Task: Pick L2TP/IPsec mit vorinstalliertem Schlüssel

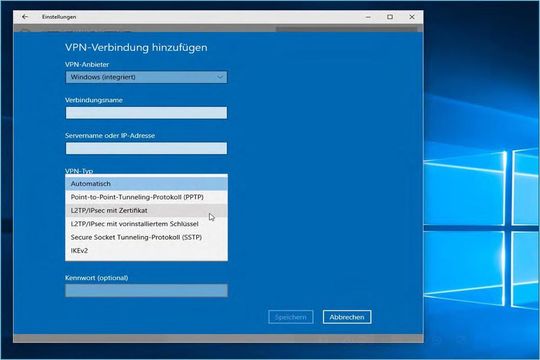Action: click(x=146, y=224)
